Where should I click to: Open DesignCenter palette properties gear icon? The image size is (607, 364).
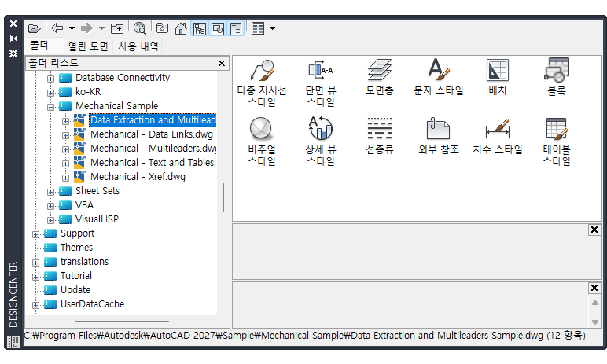tap(13, 53)
